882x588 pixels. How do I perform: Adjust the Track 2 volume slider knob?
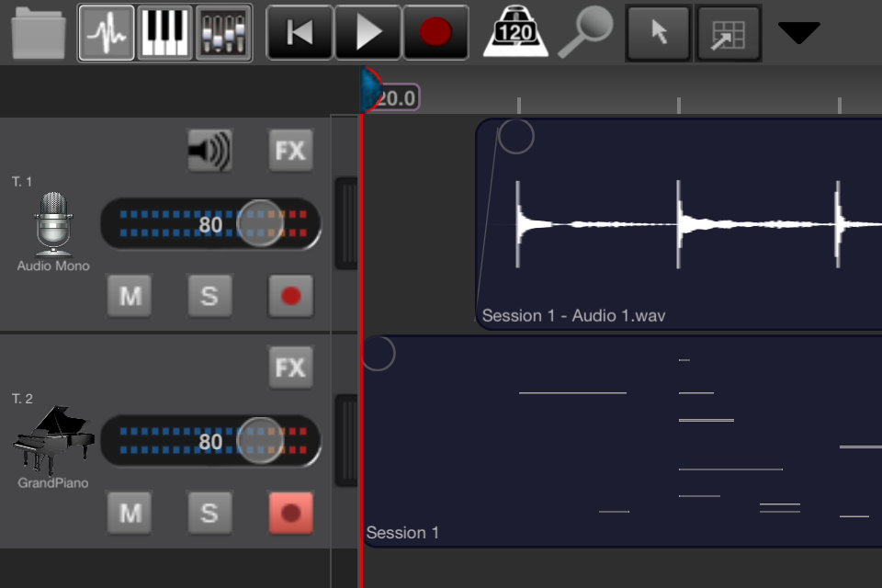pos(259,441)
